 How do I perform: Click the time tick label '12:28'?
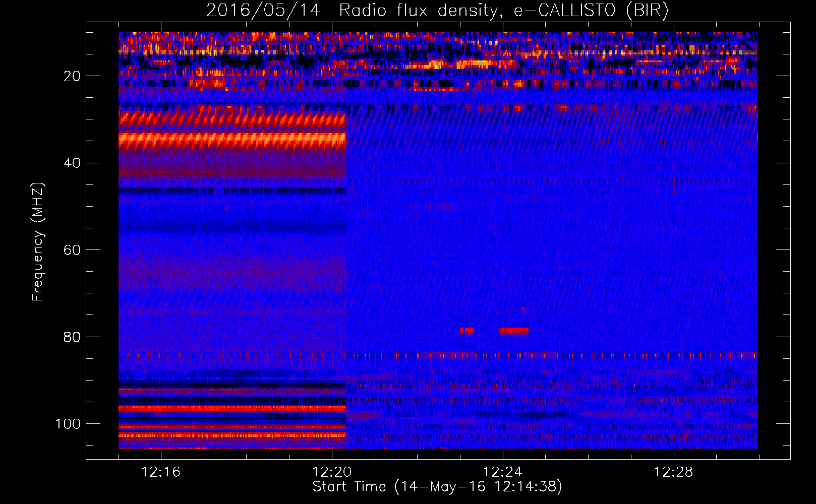[x=674, y=472]
